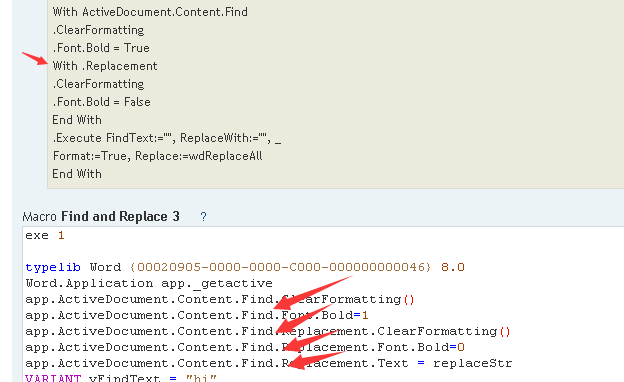Click the With ActiveDocument.Content.Find line
This screenshot has width=624, height=382.
[x=150, y=12]
